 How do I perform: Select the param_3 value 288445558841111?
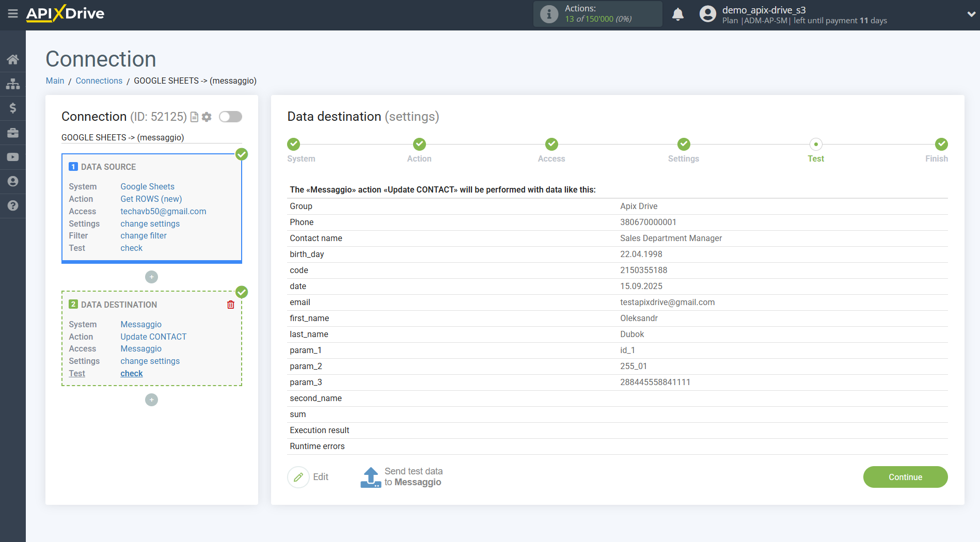tap(655, 382)
